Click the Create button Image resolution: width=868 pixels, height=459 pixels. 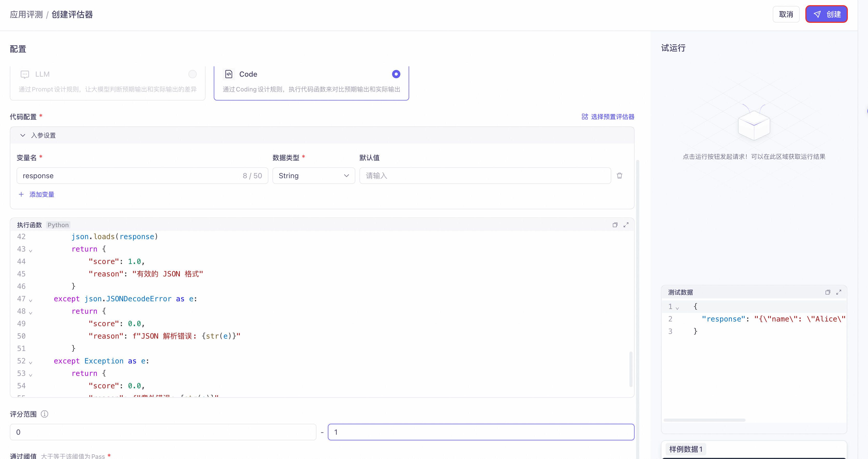tap(826, 14)
